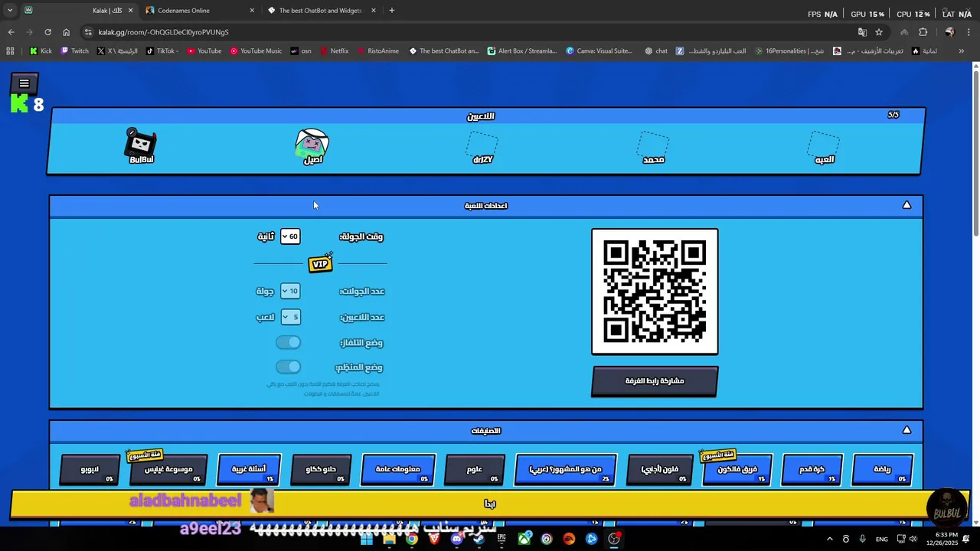Open the YouTube Music bookmark
Screen dimensions: 980x551
(x=256, y=51)
